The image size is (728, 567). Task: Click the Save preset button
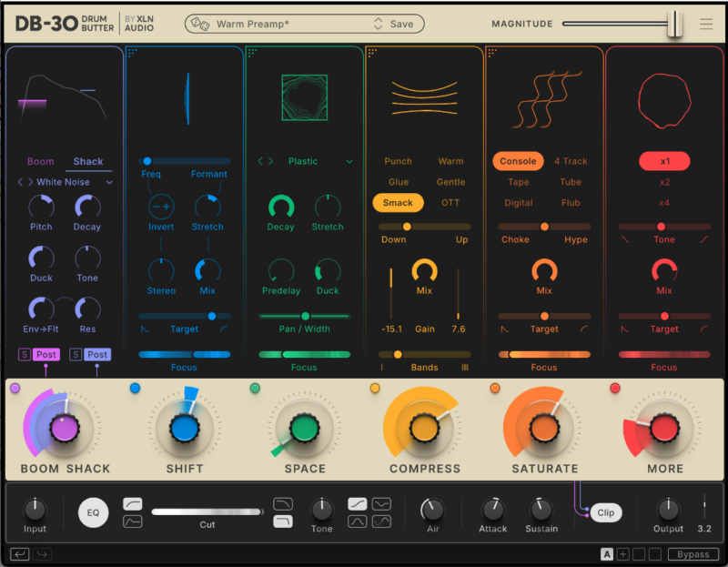401,25
